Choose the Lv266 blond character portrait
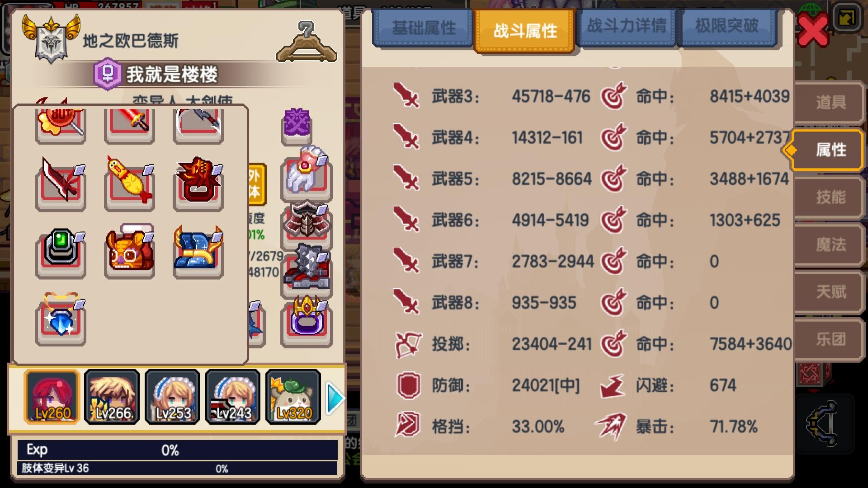This screenshot has height=488, width=868. coord(112,397)
